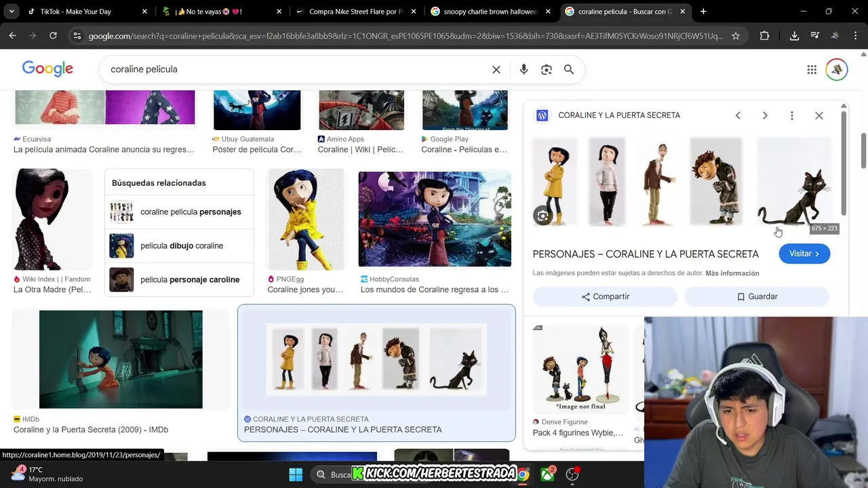Open the Windows Start menu
Image resolution: width=868 pixels, height=488 pixels.
pos(296,474)
